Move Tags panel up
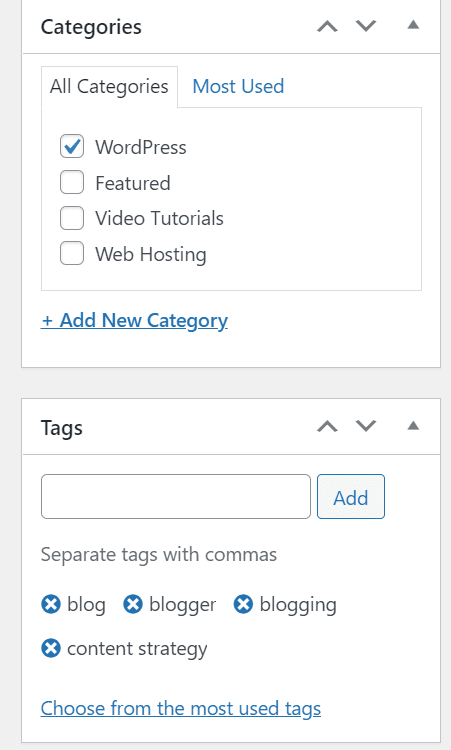This screenshot has height=750, width=451. point(328,426)
